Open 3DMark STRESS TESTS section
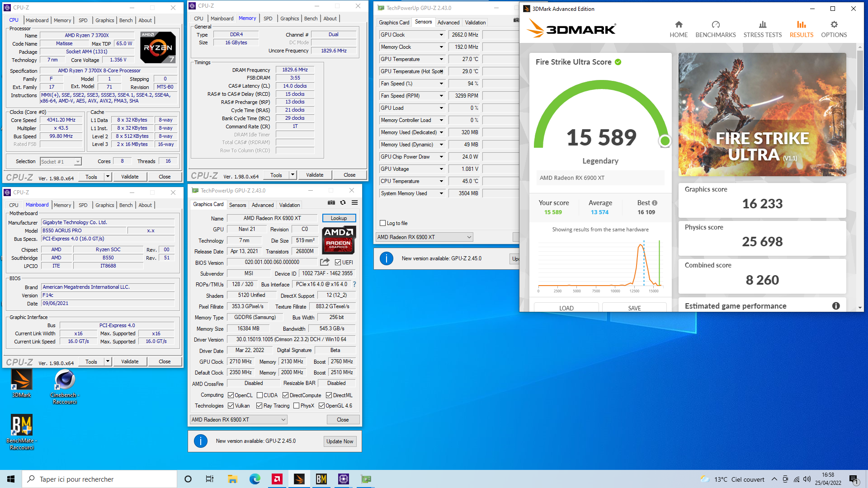Viewport: 868px width, 488px height. coord(763,29)
